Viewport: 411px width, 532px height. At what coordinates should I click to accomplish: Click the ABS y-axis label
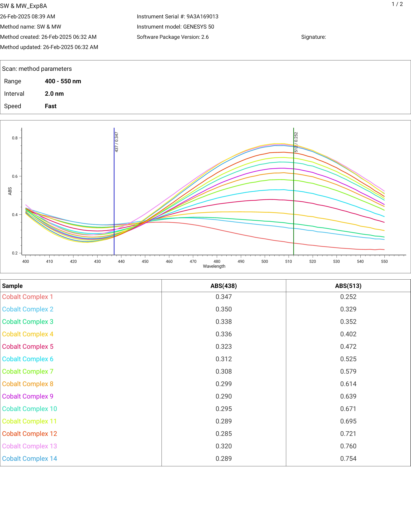click(10, 191)
